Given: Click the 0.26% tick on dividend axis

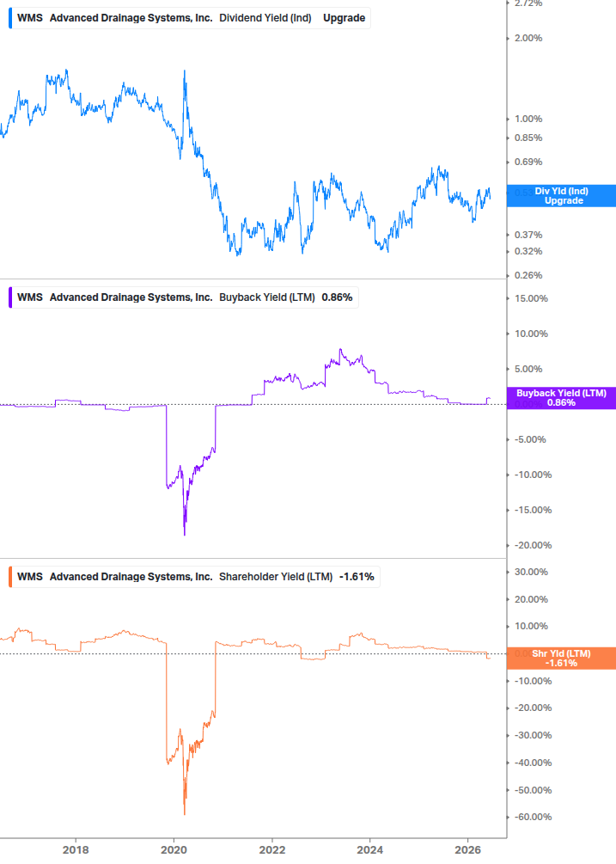Looking at the screenshot, I should click(528, 275).
